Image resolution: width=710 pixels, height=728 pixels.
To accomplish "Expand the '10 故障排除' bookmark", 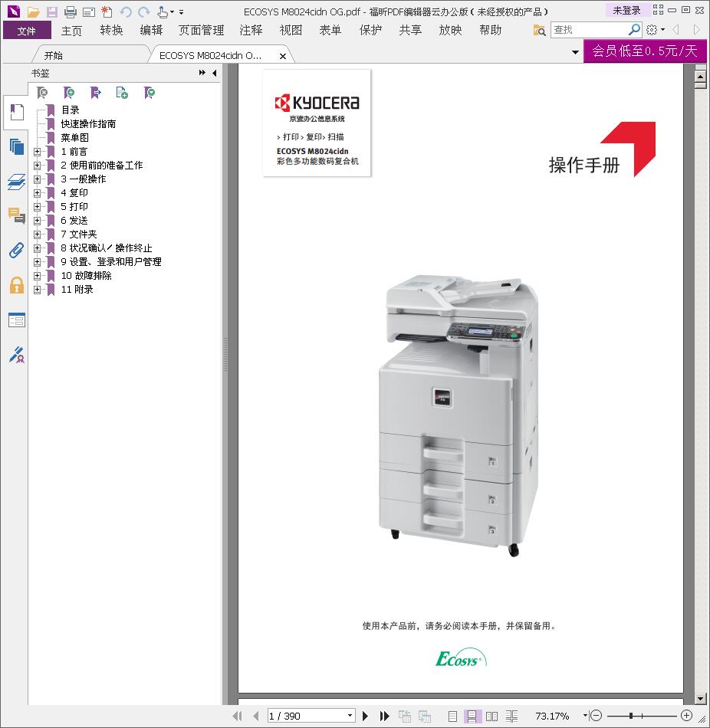I will click(37, 276).
